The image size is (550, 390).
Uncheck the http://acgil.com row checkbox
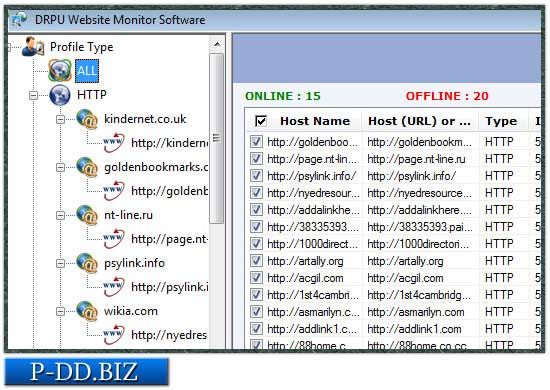tap(256, 278)
